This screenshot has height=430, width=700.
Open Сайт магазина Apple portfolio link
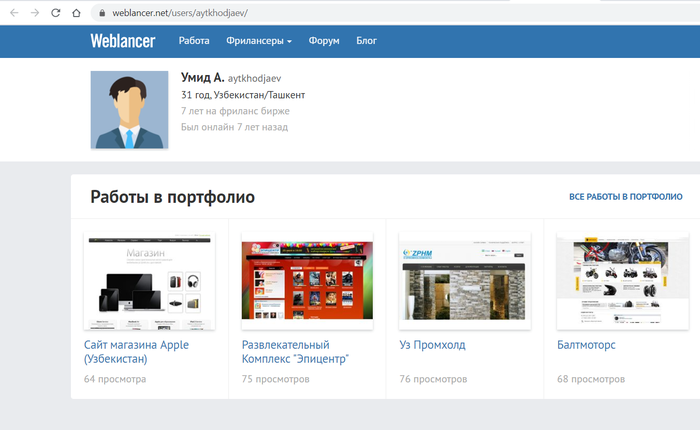click(136, 352)
